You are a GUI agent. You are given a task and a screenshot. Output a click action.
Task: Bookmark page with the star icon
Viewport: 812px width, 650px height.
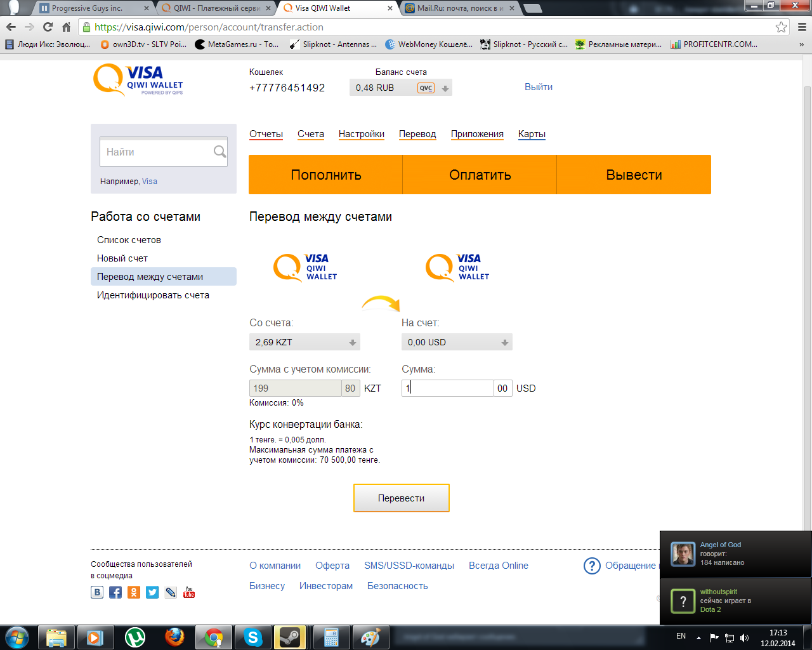click(782, 27)
